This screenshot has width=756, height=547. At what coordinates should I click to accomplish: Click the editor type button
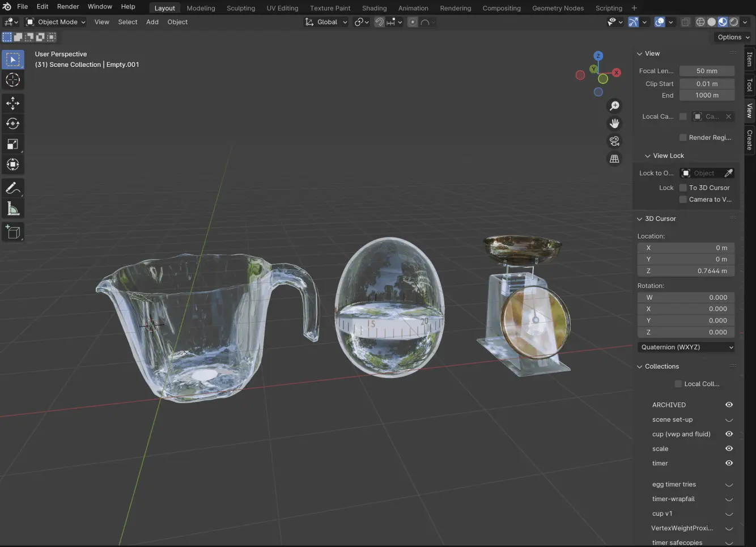(x=11, y=22)
